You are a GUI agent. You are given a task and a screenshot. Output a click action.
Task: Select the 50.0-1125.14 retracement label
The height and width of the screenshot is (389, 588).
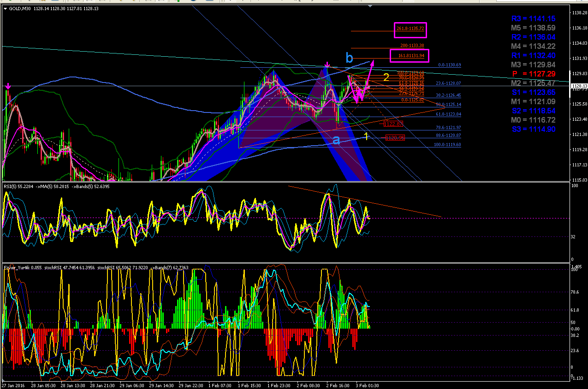(x=448, y=105)
